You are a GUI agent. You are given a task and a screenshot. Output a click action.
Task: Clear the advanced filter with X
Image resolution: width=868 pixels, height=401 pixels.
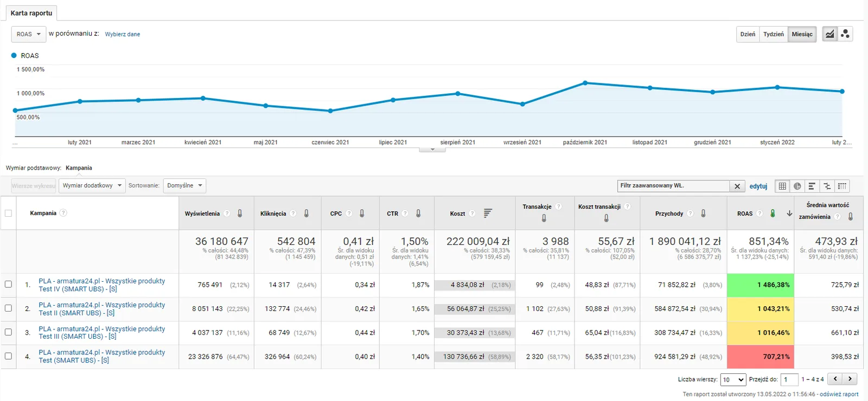(x=737, y=186)
